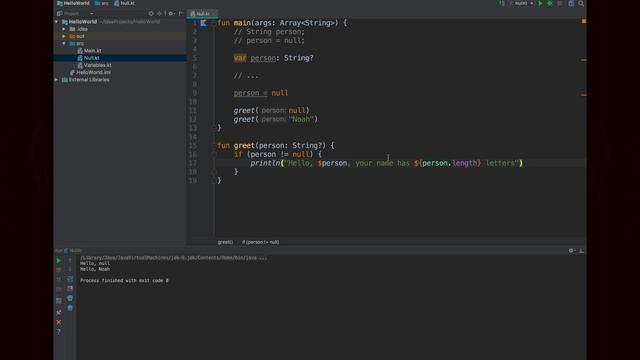Screen dimensions: 640x360
Task: Select HelloWorld.iml file
Action: (x=90, y=72)
